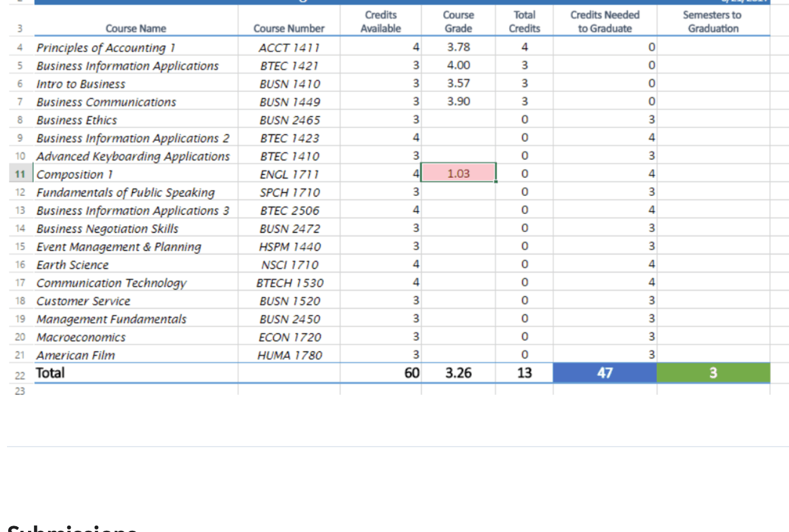Click Fundamentals of Public Speaking cell
Viewport: 789px width, 532px height.
click(136, 192)
